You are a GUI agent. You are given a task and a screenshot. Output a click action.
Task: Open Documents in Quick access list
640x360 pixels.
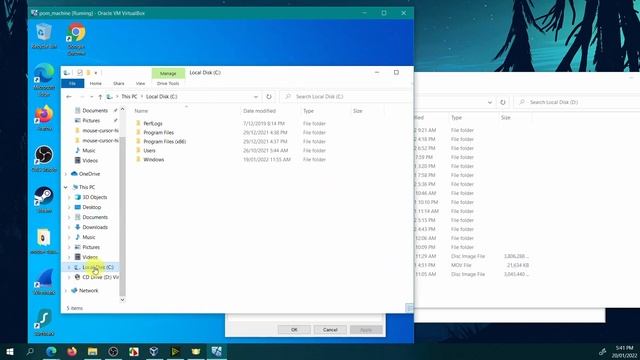click(95, 111)
